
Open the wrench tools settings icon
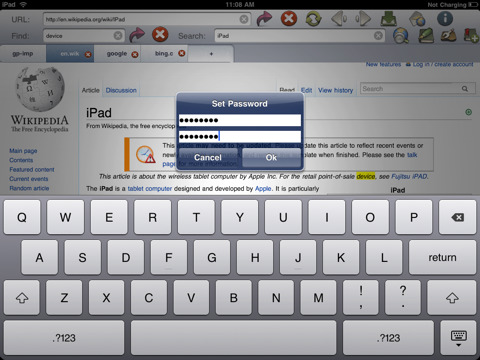pos(449,35)
